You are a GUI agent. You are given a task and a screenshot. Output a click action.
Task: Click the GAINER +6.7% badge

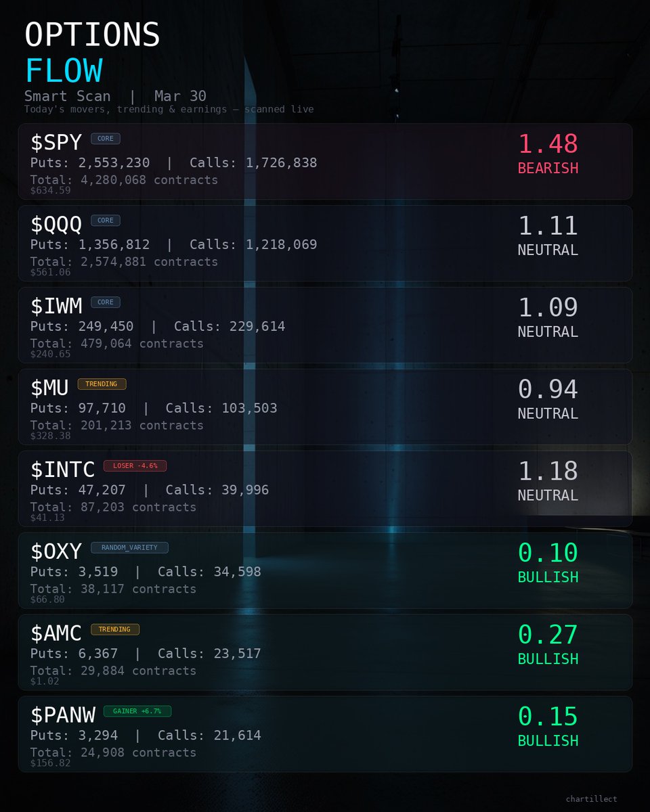click(137, 712)
